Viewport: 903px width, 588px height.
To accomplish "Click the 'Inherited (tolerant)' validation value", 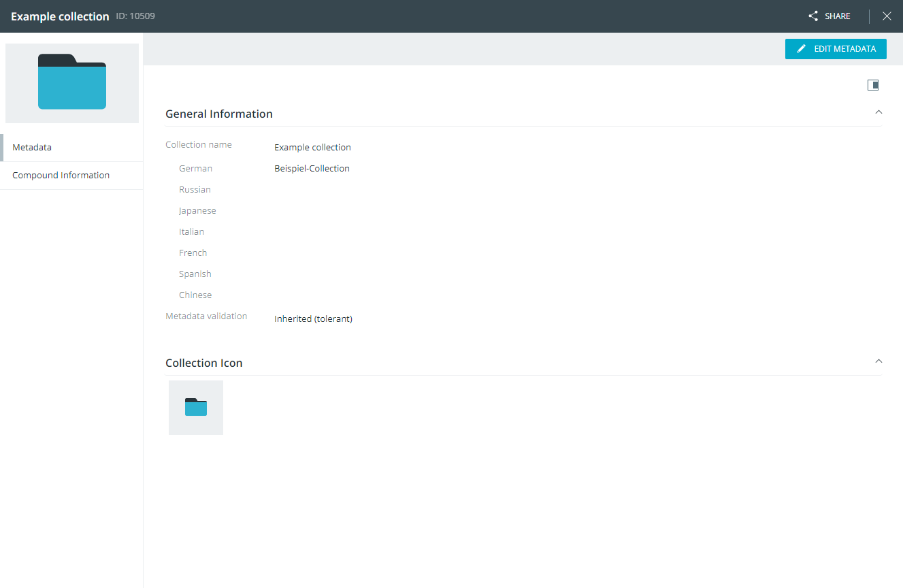I will (313, 318).
